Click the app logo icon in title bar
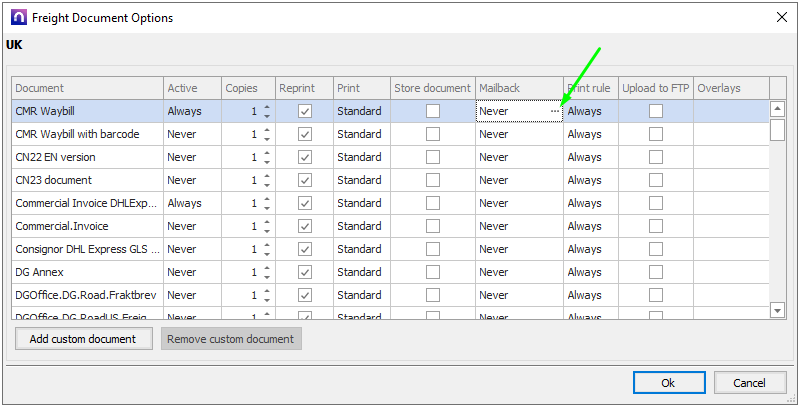This screenshot has width=800, height=406. [x=17, y=17]
